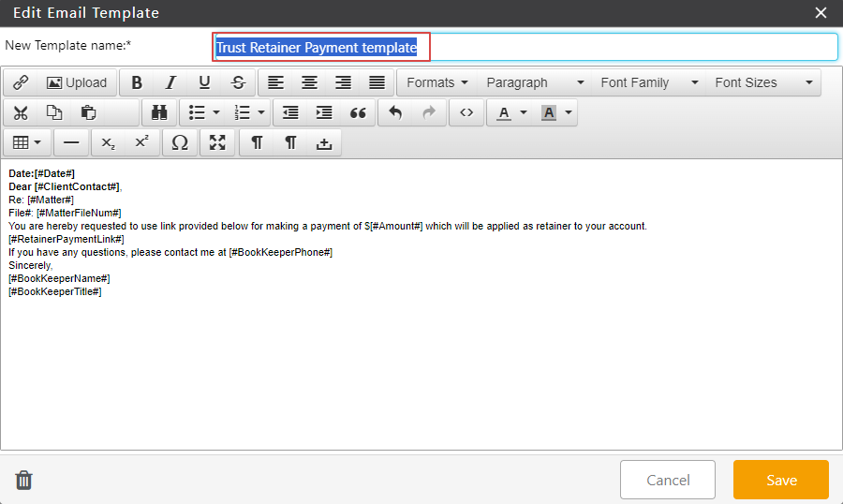Expand the Font Family dropdown
This screenshot has width=843, height=504.
point(649,82)
